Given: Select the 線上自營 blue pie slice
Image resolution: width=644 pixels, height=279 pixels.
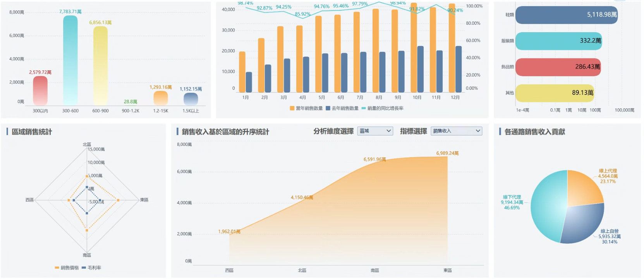Looking at the screenshot, I should pos(583,224).
